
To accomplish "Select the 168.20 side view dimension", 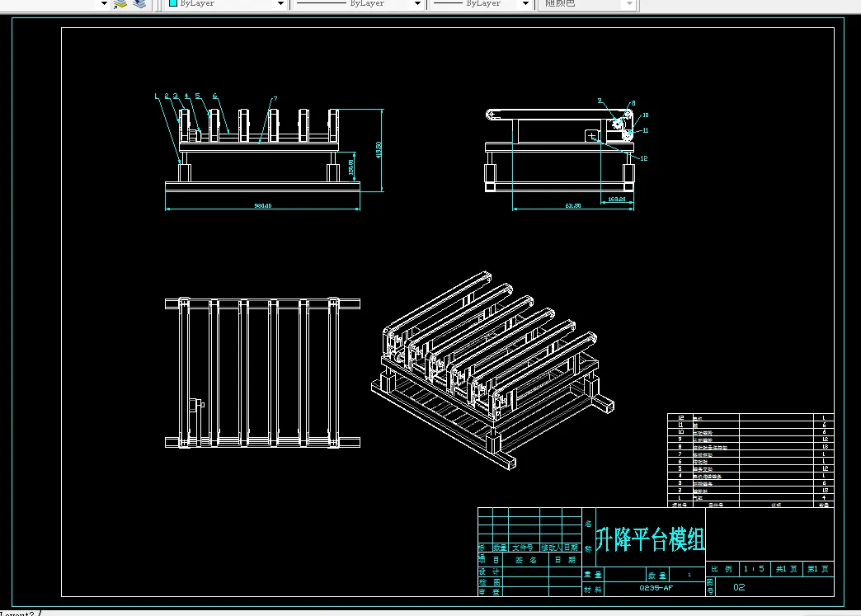I will tap(617, 200).
